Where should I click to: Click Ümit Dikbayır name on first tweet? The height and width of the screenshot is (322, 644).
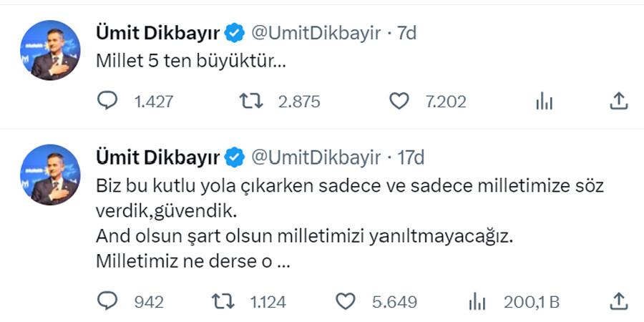point(157,33)
